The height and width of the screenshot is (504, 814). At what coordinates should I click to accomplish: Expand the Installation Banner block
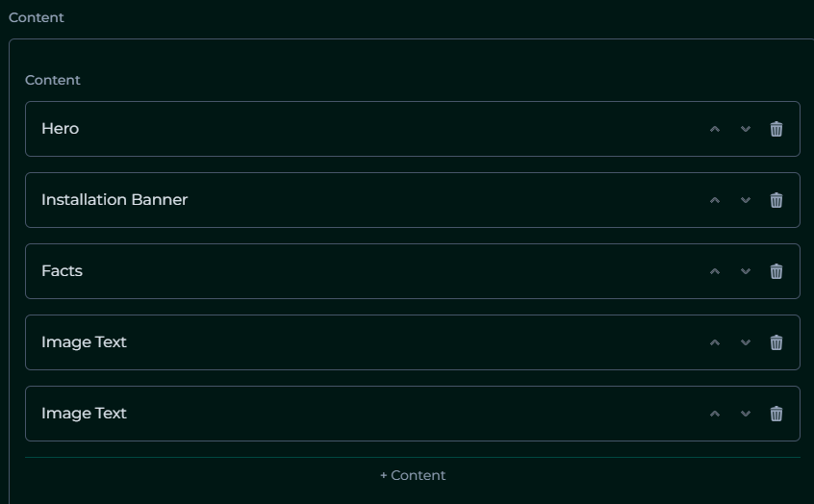click(364, 200)
